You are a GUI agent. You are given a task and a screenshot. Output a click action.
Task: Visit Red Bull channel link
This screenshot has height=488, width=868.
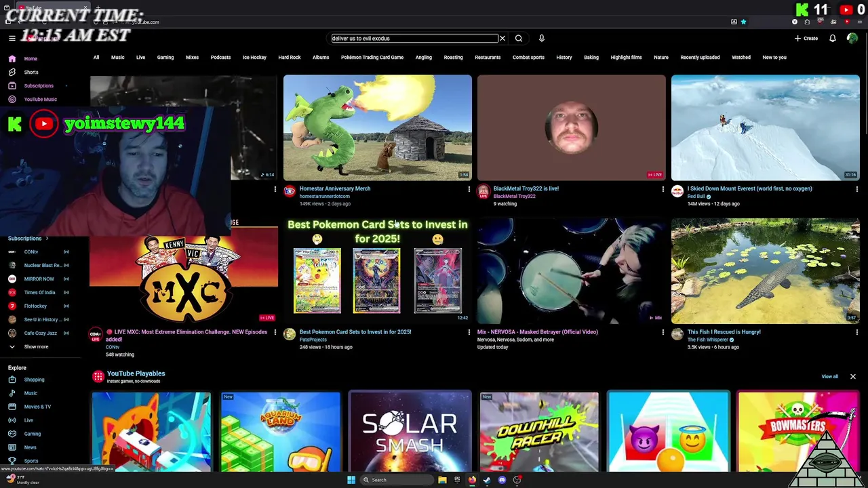click(696, 197)
